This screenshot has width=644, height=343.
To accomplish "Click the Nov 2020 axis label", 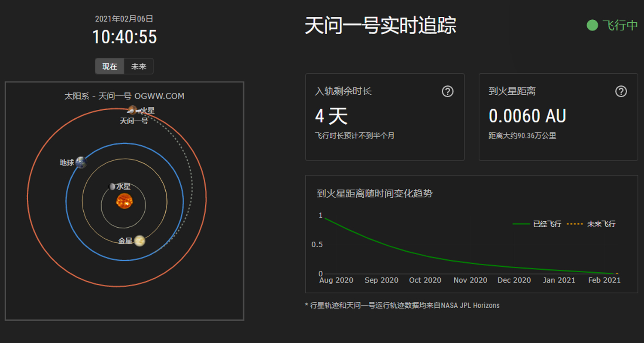I will 470,280.
